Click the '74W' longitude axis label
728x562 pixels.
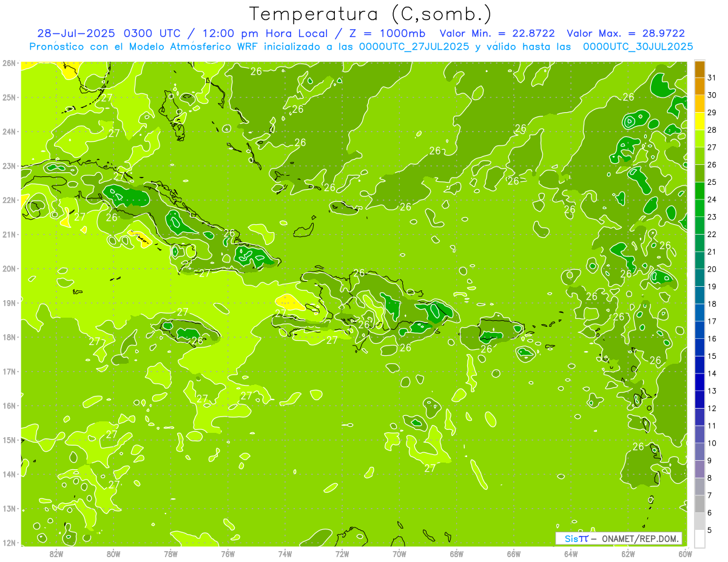click(285, 553)
